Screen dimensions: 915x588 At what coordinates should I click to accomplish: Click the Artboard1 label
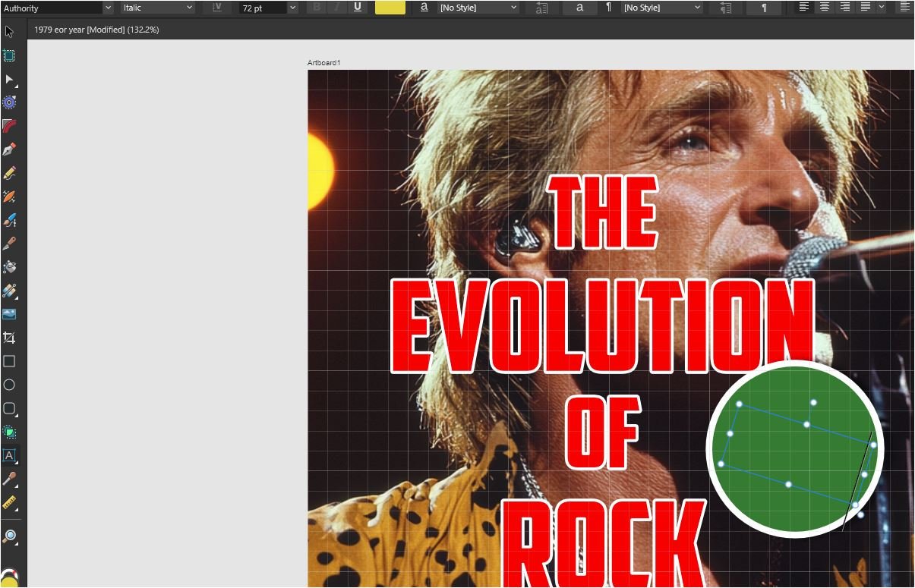click(x=323, y=63)
